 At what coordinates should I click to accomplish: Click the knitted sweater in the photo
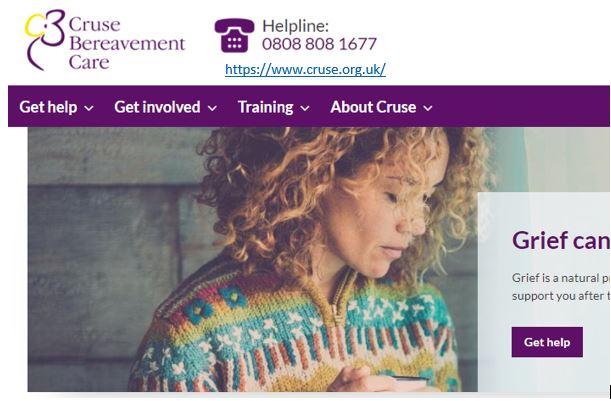[296, 335]
